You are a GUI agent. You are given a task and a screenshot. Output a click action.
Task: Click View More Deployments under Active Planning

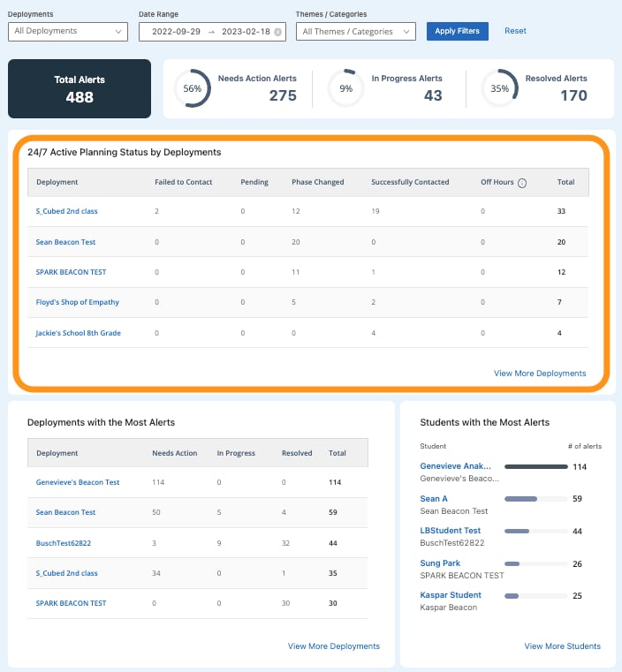(540, 374)
